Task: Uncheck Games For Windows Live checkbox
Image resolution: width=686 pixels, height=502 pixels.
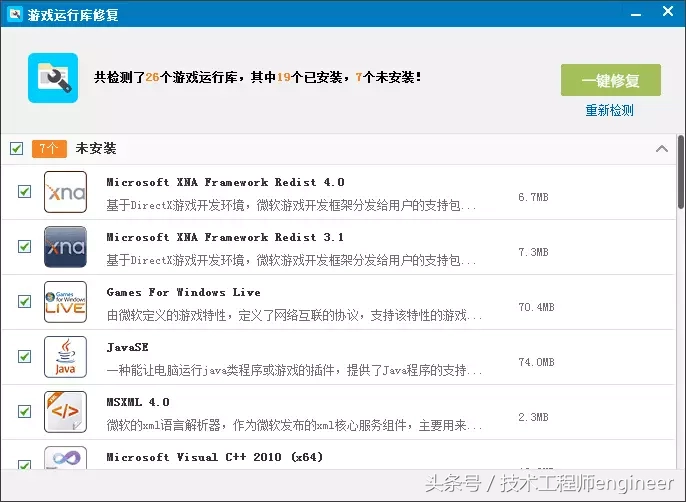Action: [24, 302]
